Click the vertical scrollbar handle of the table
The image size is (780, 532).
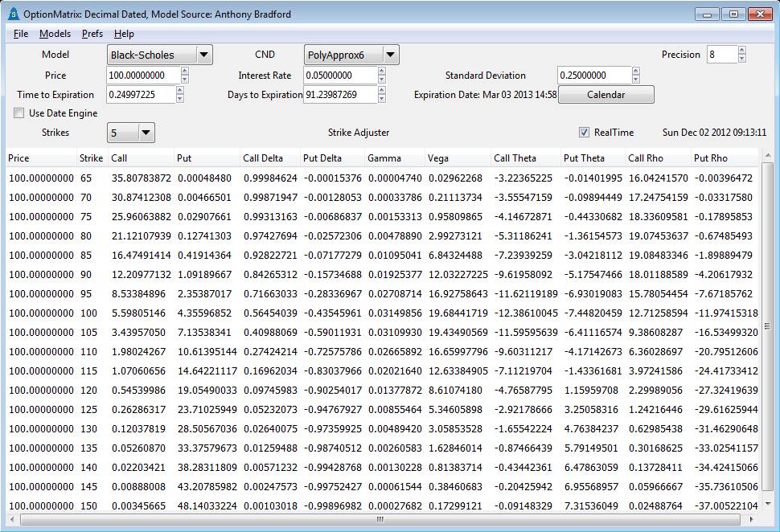coord(766,325)
